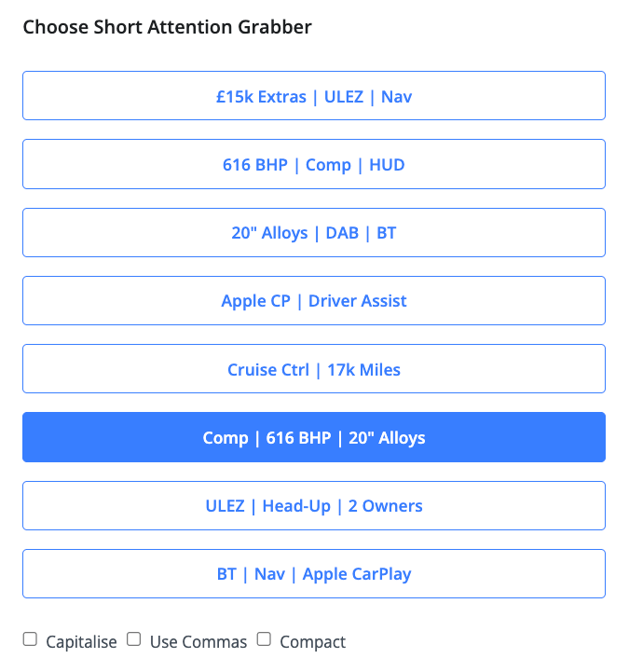Select the '£15k Extras | ULEZ | Nav' option

tap(314, 96)
